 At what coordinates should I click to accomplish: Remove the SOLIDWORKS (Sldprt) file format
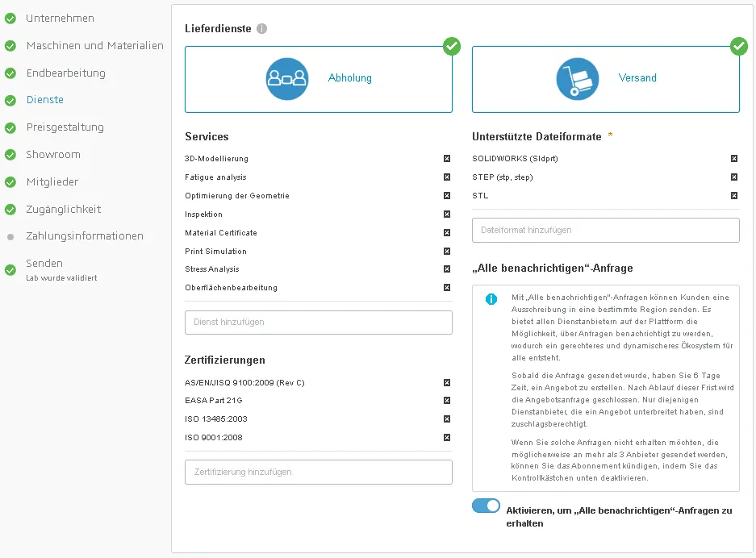(733, 159)
